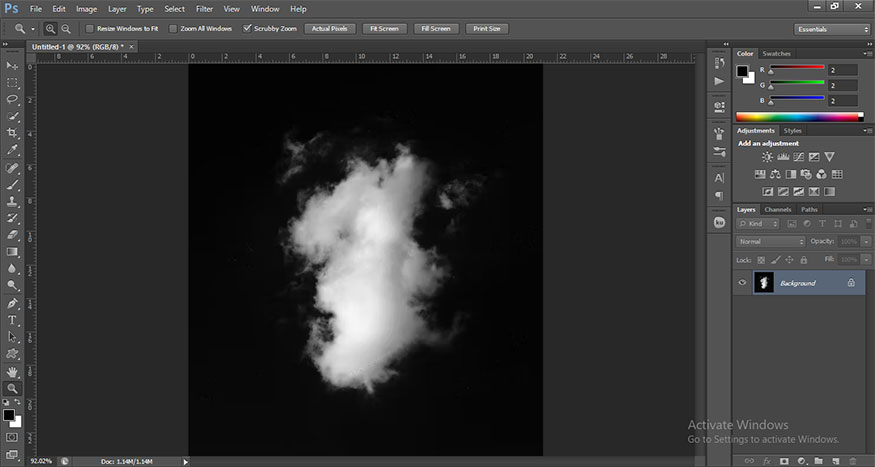
Task: Select the Dodge tool
Action: click(12, 285)
